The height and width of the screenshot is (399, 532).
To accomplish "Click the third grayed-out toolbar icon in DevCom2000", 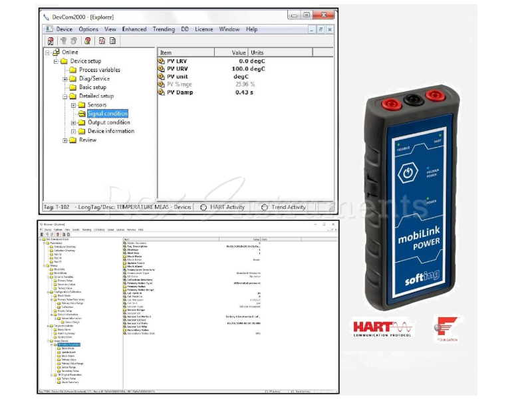I will click(74, 41).
